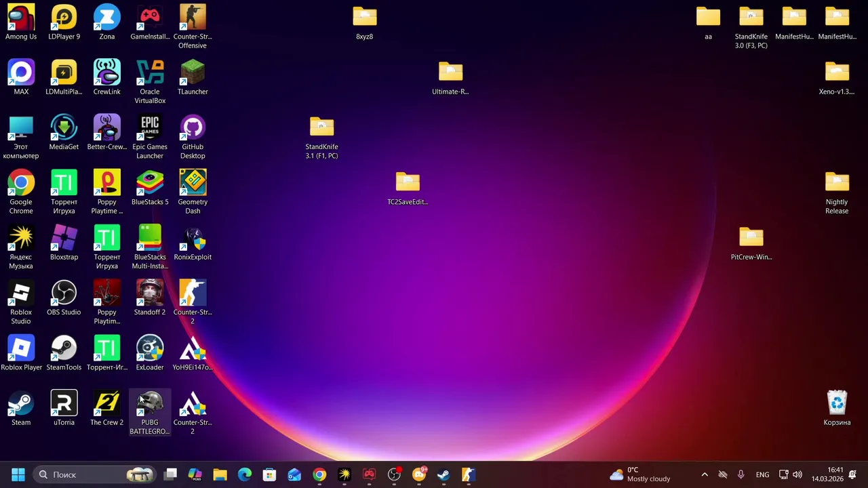Click the Roblox Player desktop icon
The height and width of the screenshot is (488, 868).
tap(21, 354)
